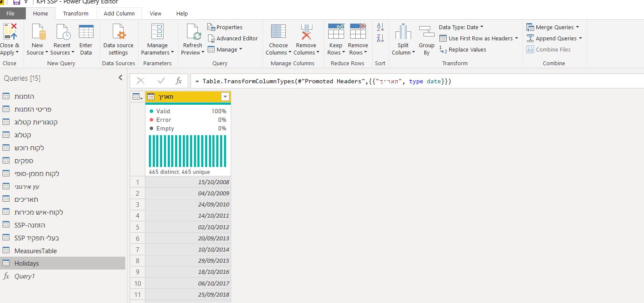Click row number 7
The height and width of the screenshot is (303, 644).
click(138, 249)
